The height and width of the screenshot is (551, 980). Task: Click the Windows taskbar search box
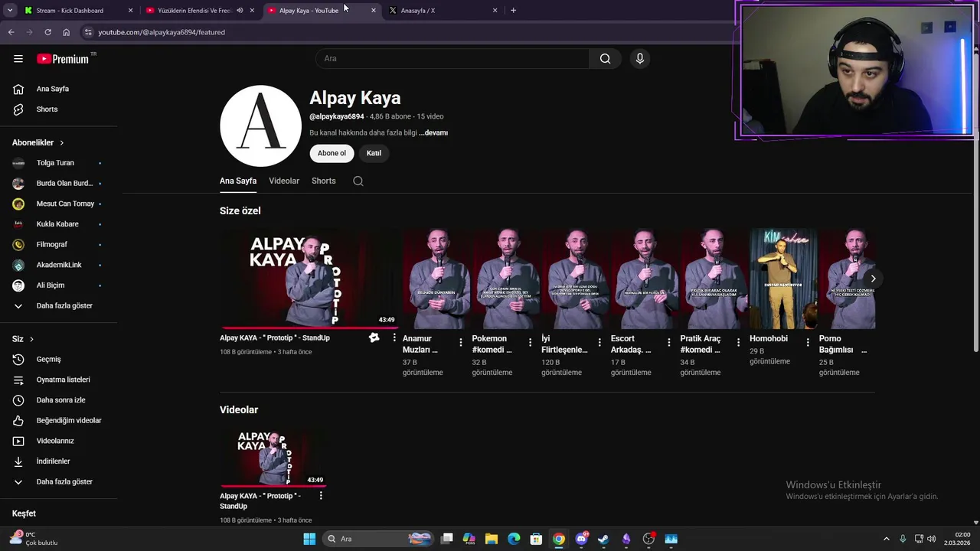377,539
